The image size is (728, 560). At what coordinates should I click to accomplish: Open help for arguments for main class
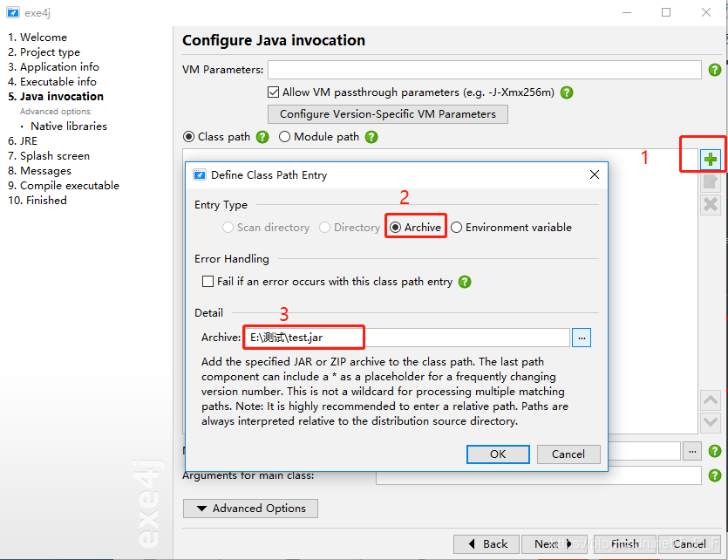coord(715,475)
